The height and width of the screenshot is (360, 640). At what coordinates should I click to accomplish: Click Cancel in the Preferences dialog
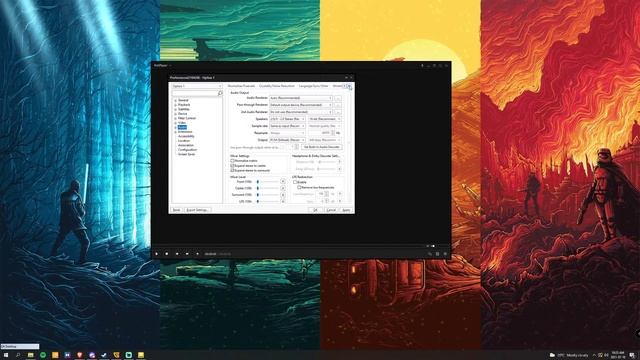click(x=331, y=210)
